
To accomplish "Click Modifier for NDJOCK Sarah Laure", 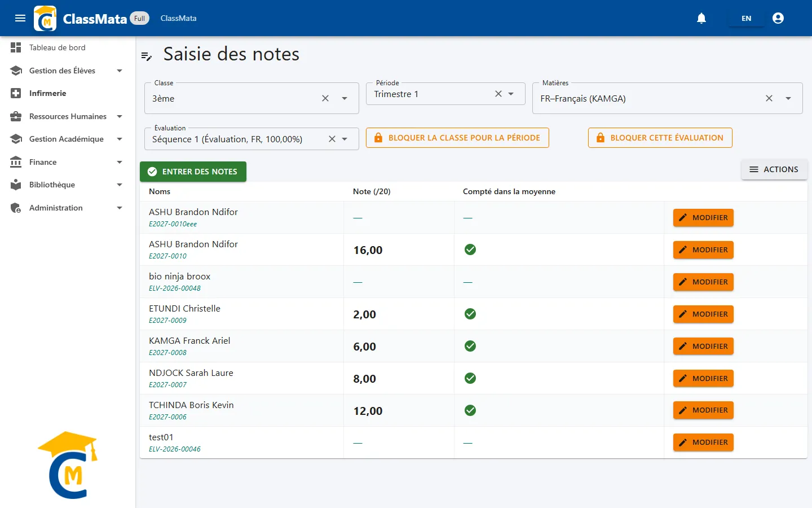I will (703, 379).
